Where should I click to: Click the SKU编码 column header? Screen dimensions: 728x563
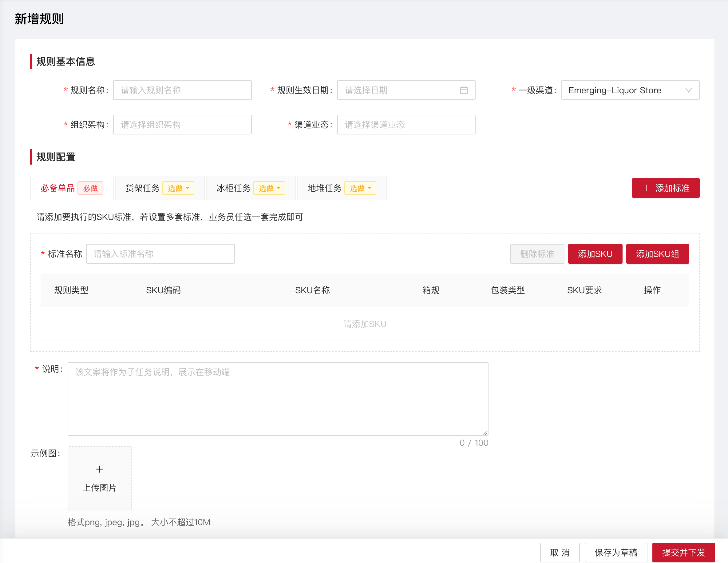tap(163, 290)
